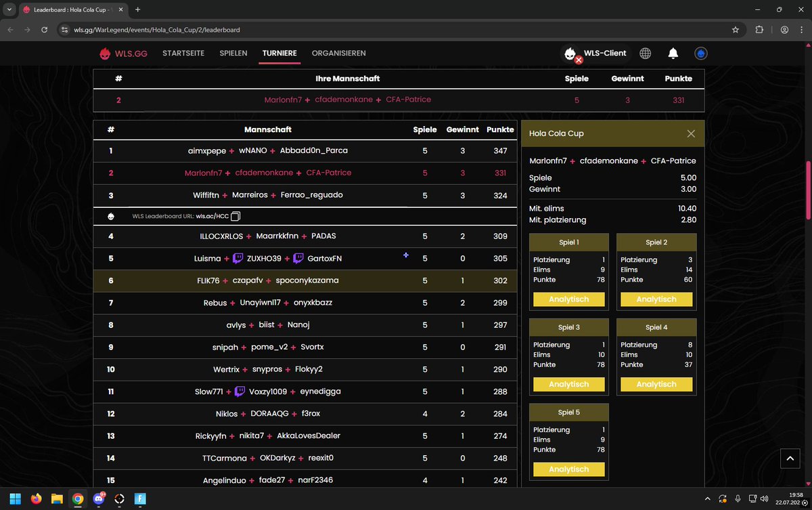This screenshot has width=812, height=510.
Task: Select the avlys team row
Action: pyautogui.click(x=305, y=325)
